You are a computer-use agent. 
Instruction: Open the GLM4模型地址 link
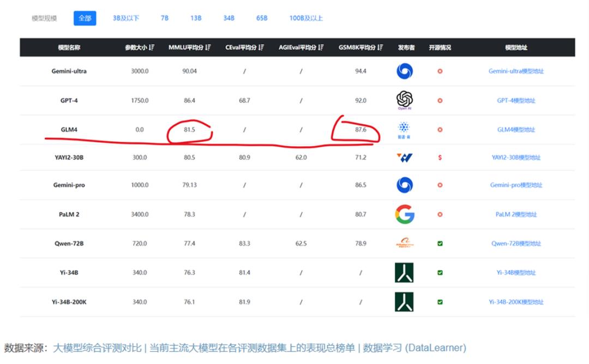pos(516,130)
